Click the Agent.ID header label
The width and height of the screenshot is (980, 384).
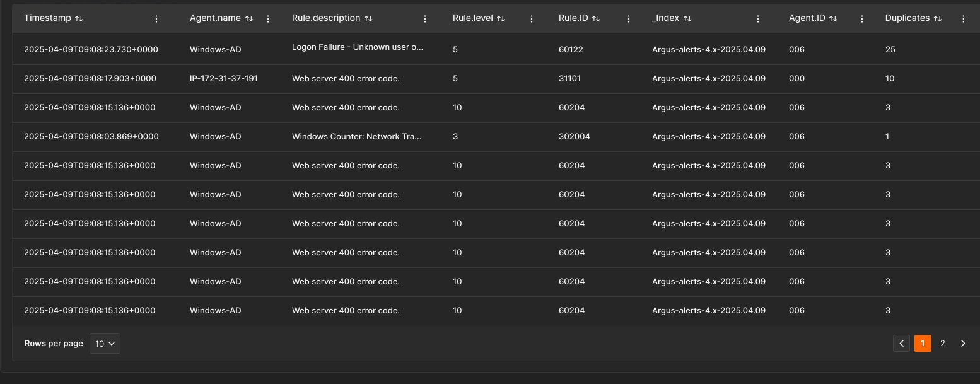pyautogui.click(x=807, y=18)
